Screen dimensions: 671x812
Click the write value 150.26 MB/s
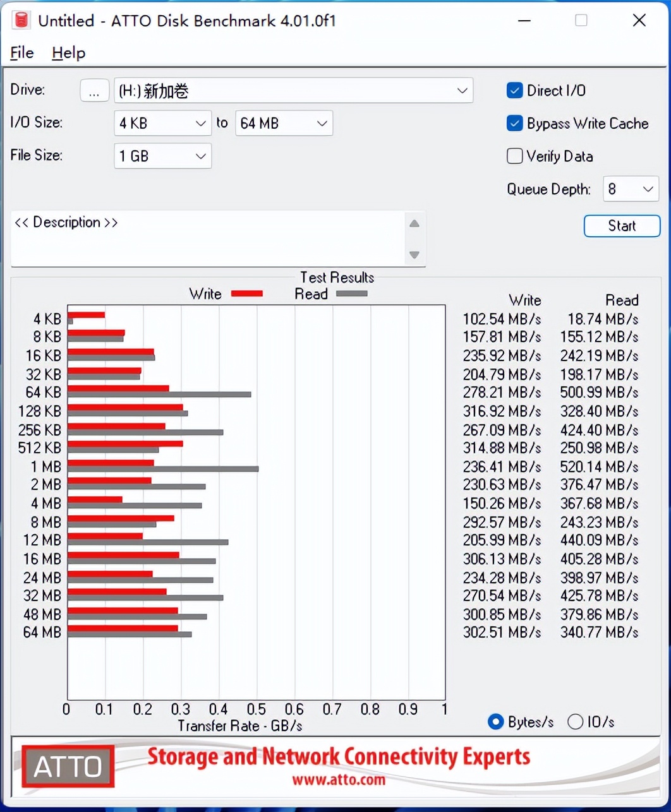coord(502,503)
